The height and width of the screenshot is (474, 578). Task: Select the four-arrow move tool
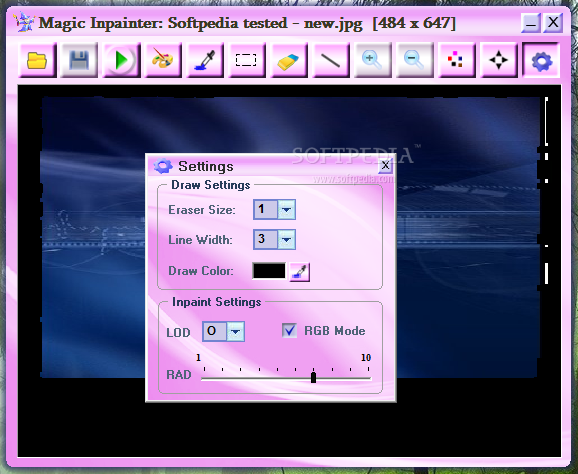tap(498, 60)
